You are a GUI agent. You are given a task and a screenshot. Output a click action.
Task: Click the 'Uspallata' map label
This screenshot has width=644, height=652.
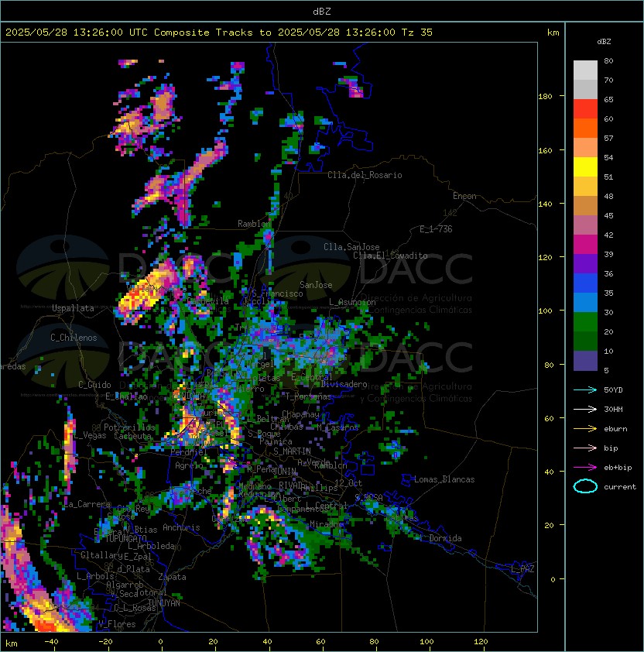[x=73, y=308]
